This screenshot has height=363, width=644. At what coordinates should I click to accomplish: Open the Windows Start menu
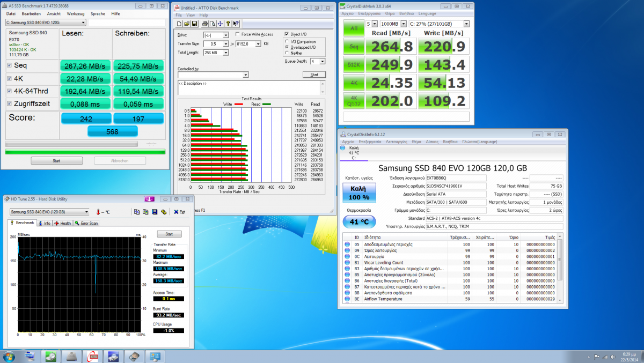(9, 356)
